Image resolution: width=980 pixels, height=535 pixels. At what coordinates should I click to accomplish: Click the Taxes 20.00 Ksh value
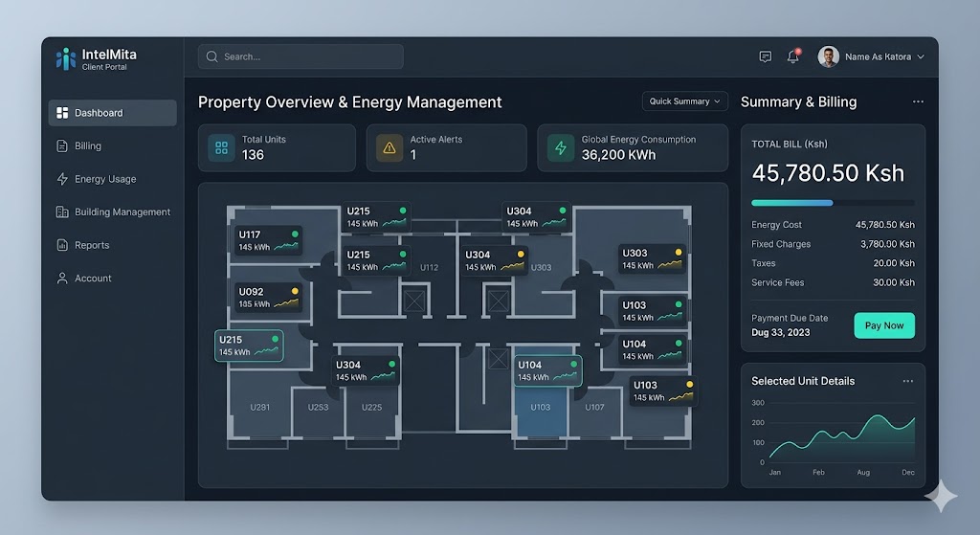(894, 264)
